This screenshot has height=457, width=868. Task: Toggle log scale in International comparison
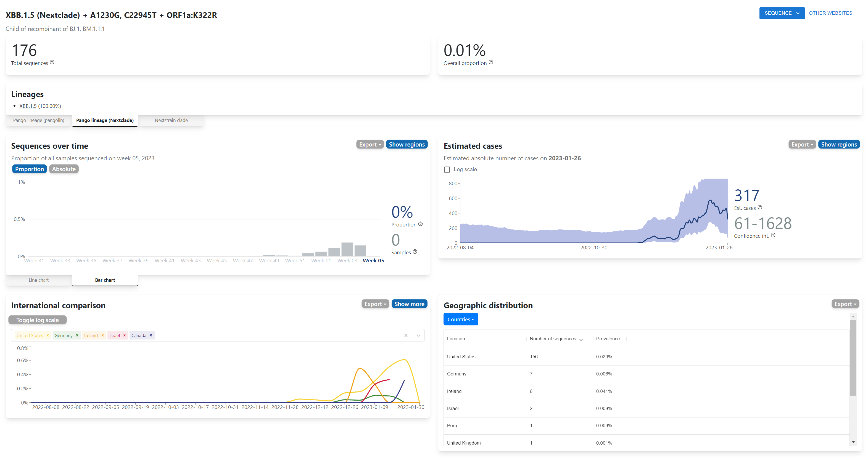37,320
